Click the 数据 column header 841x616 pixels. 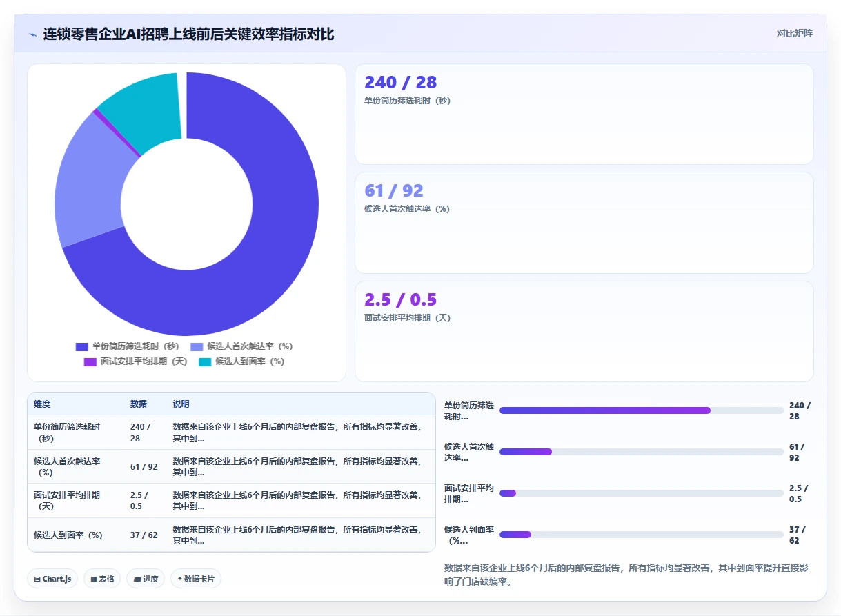point(139,404)
